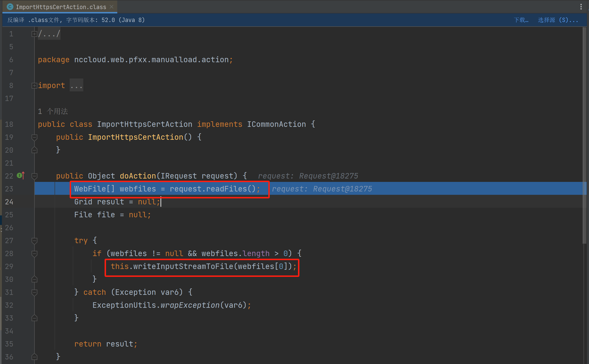The image size is (589, 364).
Task: Open the editor tab options kebab menu
Action: [581, 7]
